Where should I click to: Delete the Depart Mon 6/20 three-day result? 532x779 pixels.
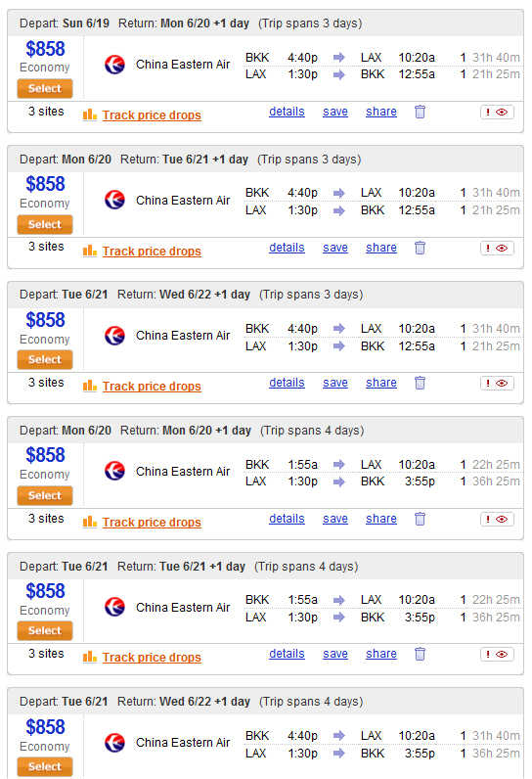(420, 248)
